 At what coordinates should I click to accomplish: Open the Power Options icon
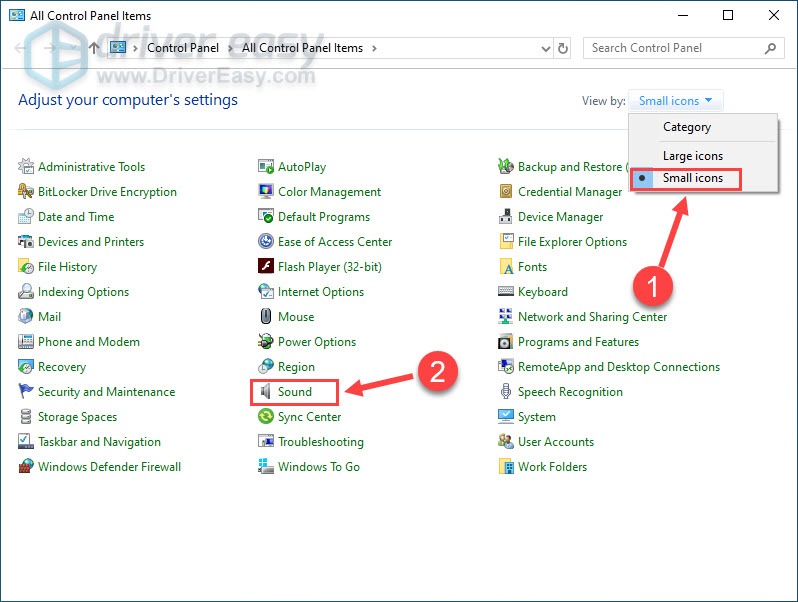pyautogui.click(x=266, y=342)
